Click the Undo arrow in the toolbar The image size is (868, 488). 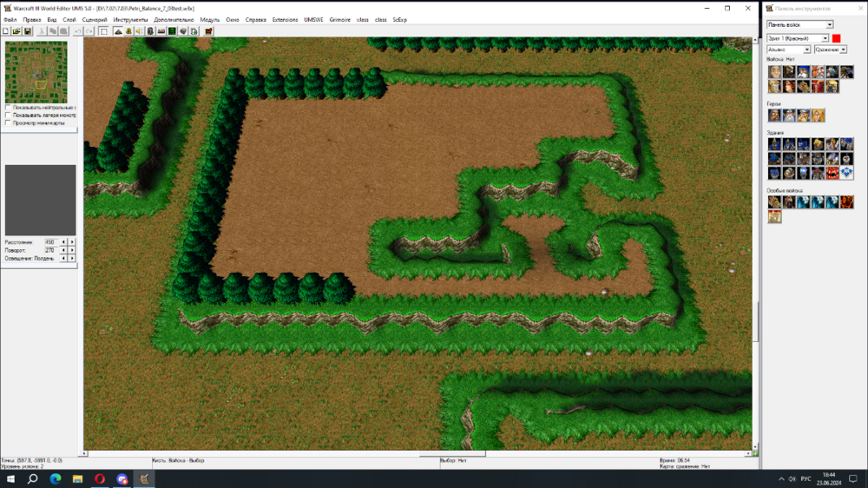pyautogui.click(x=78, y=31)
